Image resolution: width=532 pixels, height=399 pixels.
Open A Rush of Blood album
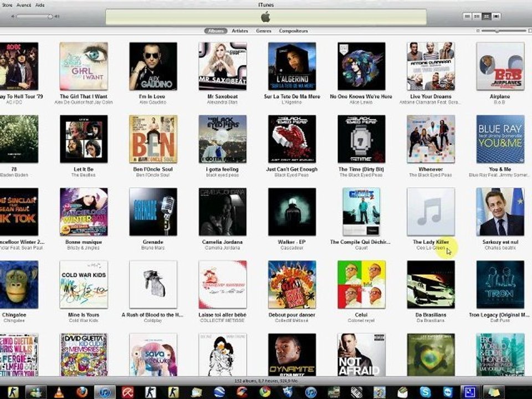click(153, 285)
